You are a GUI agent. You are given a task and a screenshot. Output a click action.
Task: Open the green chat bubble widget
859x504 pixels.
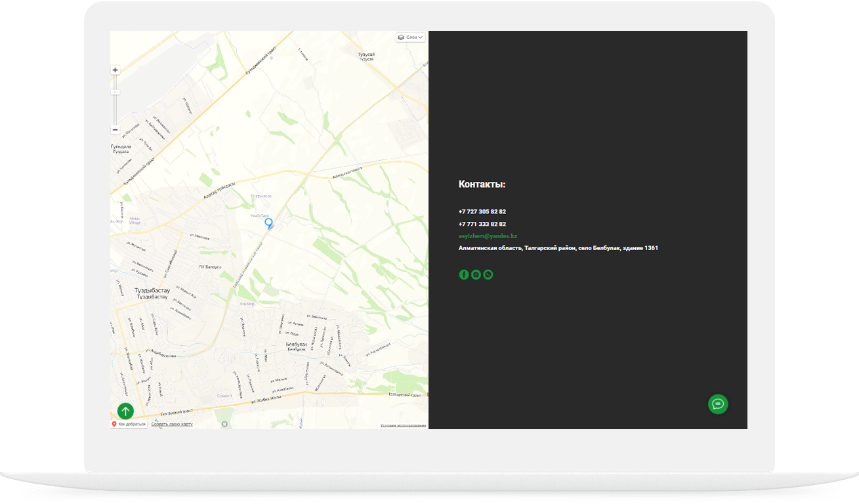[718, 404]
